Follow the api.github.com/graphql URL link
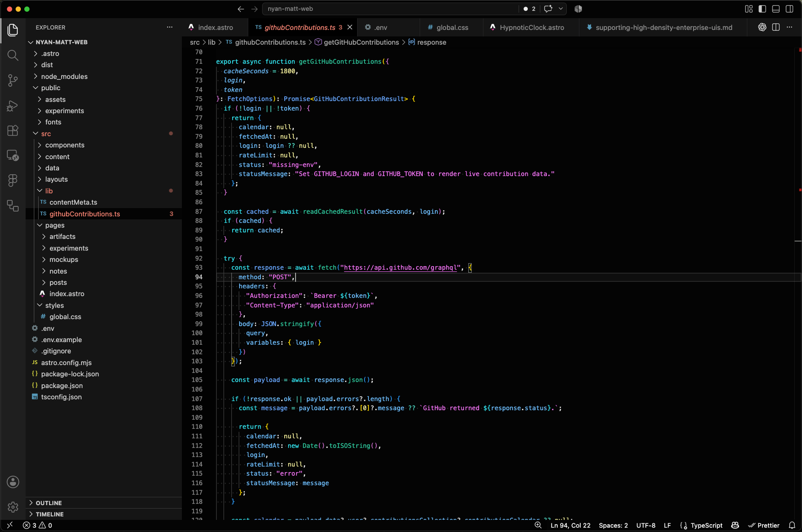 (x=400, y=268)
